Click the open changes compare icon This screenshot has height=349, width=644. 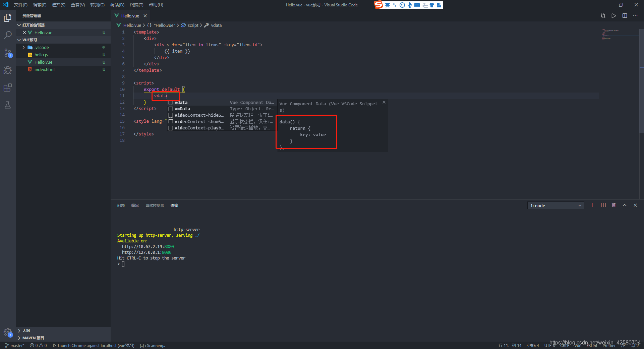603,16
